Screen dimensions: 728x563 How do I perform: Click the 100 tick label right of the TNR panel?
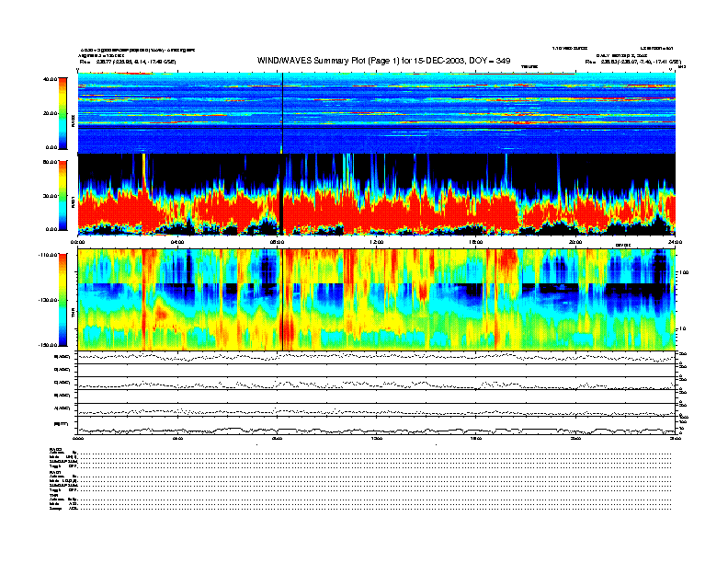tap(685, 272)
